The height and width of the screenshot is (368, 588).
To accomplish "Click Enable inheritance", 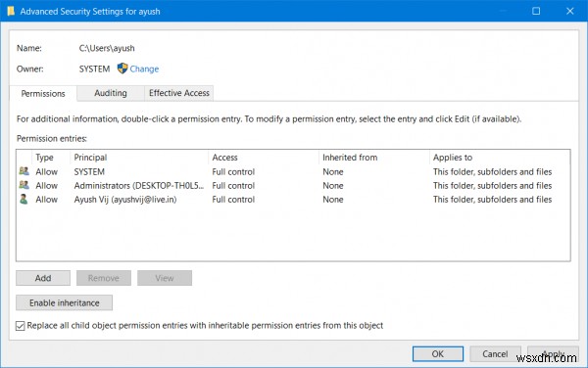I will coord(64,302).
